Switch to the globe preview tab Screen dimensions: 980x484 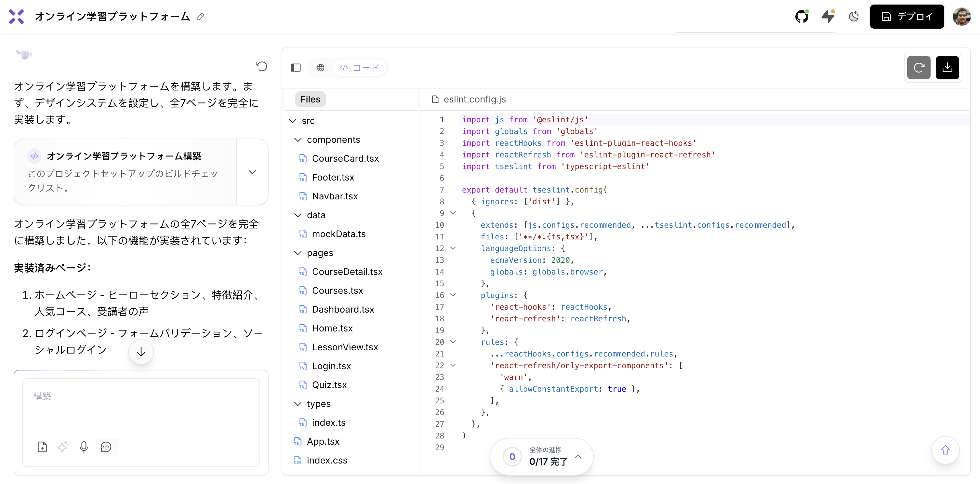320,68
